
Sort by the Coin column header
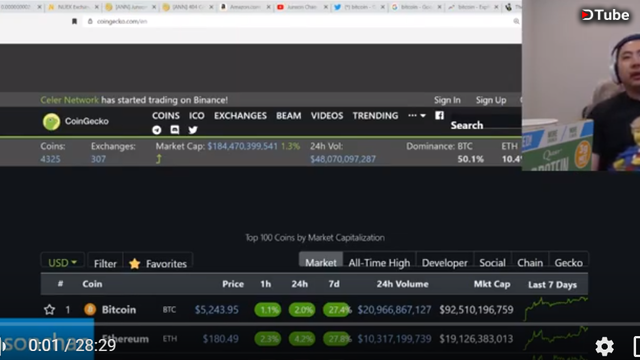tap(92, 284)
